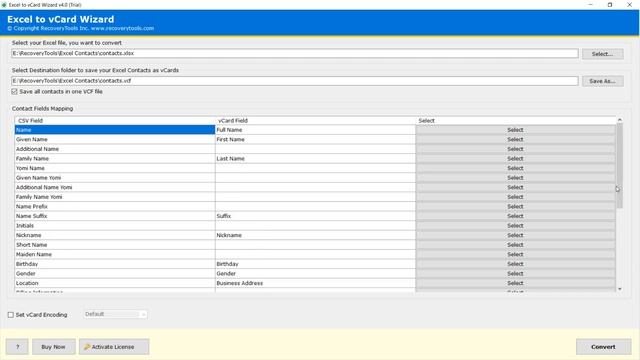Click Select button in the Additional Name row
640x360 pixels.
[516, 149]
